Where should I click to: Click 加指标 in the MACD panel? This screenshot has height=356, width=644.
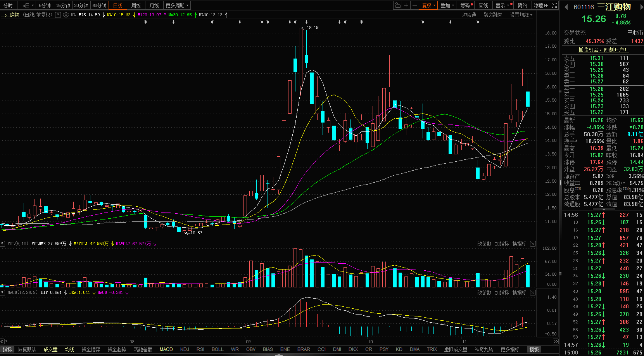(x=502, y=292)
